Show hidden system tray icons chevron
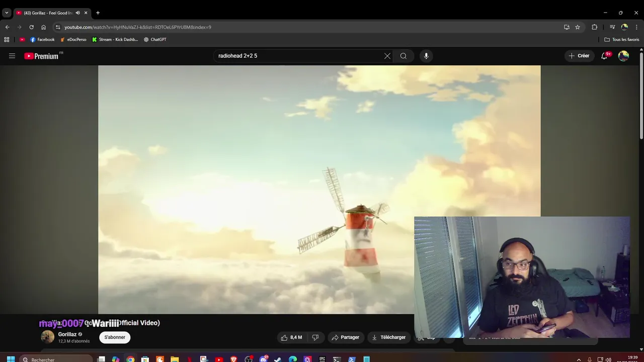Screen dimensions: 644x362 tap(579, 359)
